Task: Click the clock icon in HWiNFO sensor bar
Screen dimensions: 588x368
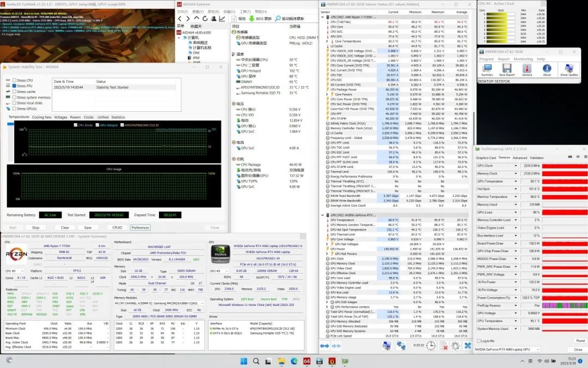Action: (x=431, y=346)
